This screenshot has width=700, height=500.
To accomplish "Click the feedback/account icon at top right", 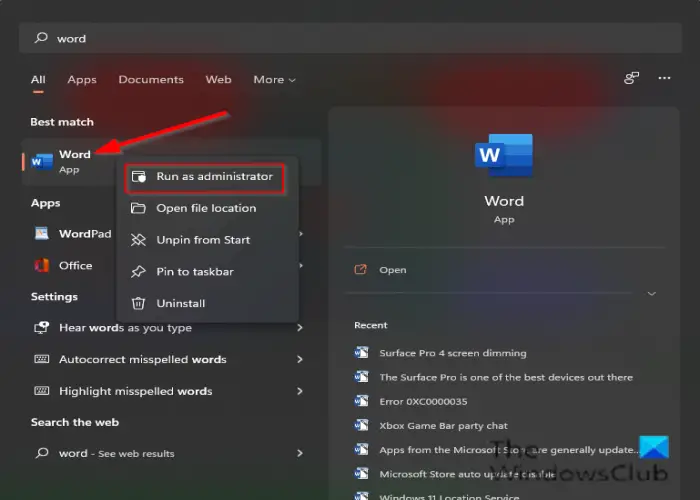I will [x=631, y=78].
